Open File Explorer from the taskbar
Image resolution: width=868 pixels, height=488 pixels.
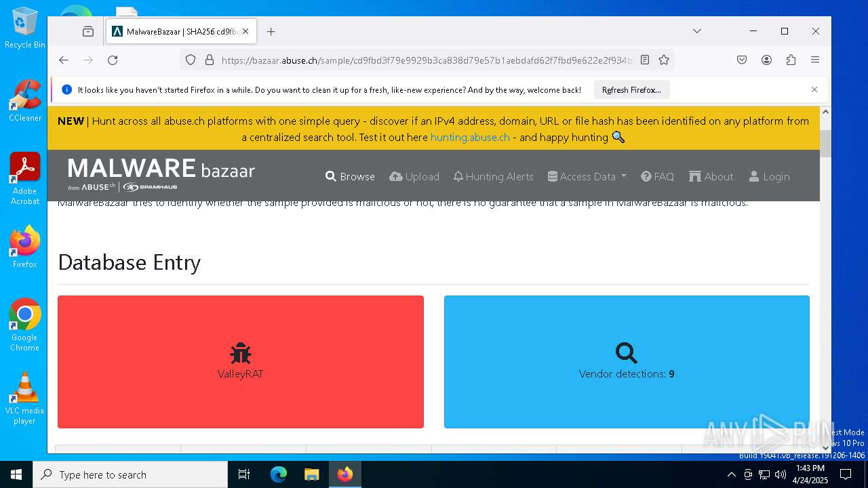point(311,474)
